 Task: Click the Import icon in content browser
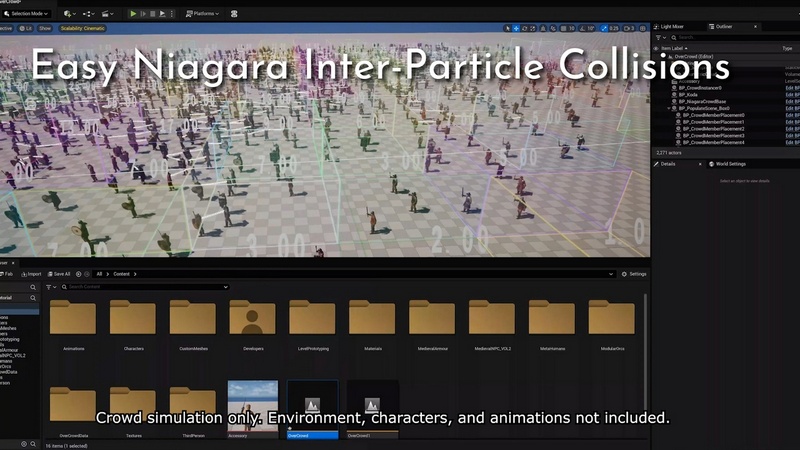click(31, 274)
